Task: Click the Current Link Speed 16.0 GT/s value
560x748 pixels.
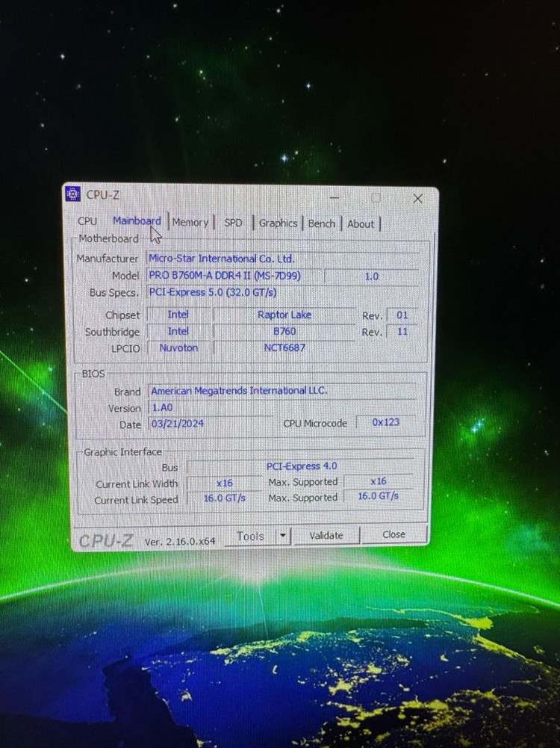Action: pyautogui.click(x=224, y=498)
